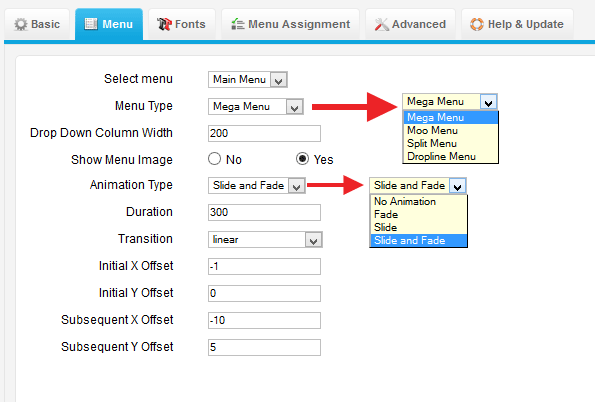Choose Moo Menu option
The image size is (595, 402).
450,130
